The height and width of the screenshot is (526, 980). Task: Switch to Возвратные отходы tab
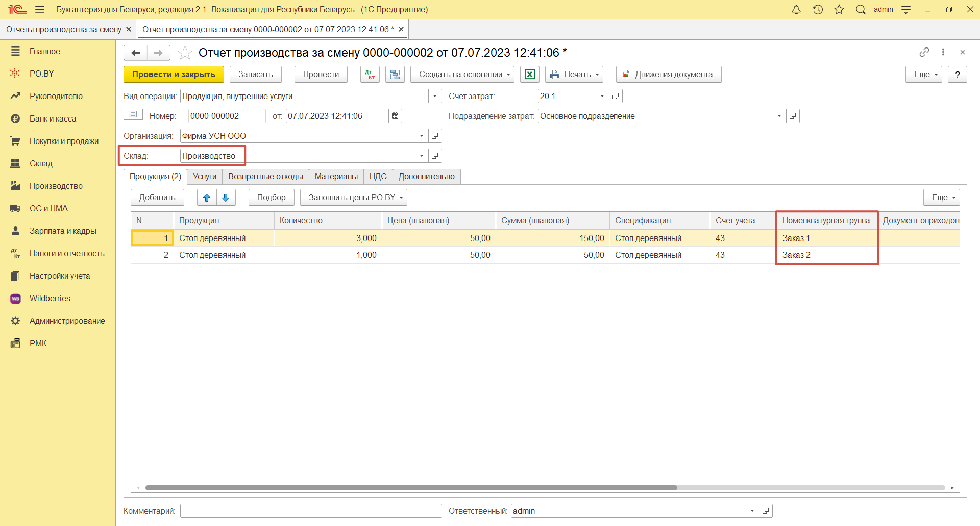[x=265, y=177]
